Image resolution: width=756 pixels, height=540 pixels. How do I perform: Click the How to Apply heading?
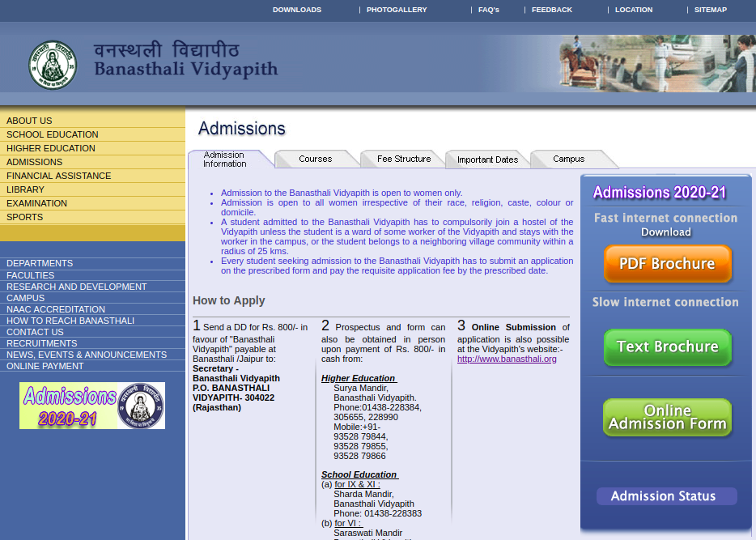[x=229, y=300]
